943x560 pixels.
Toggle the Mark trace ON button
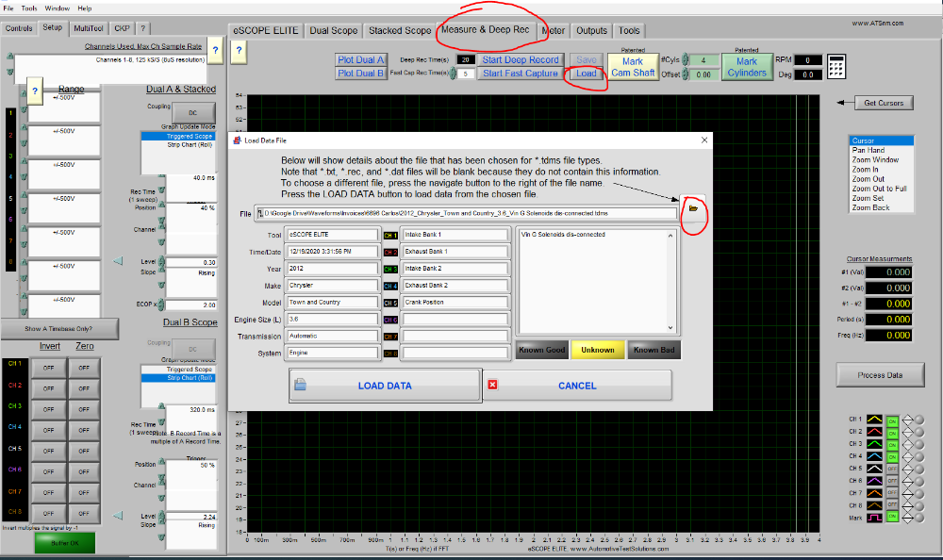(x=892, y=518)
